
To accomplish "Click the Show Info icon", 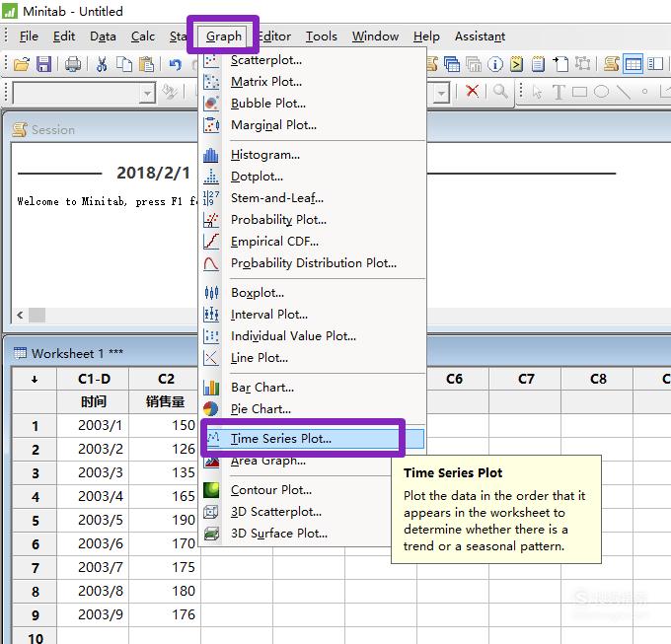I will click(495, 64).
